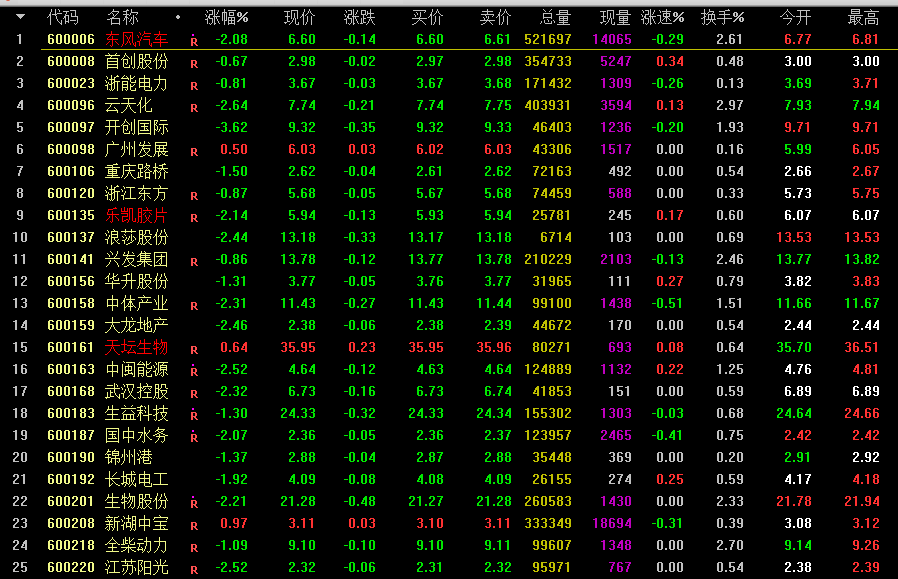Click the R marker next to 生物股份
The width and height of the screenshot is (898, 579).
coord(194,502)
